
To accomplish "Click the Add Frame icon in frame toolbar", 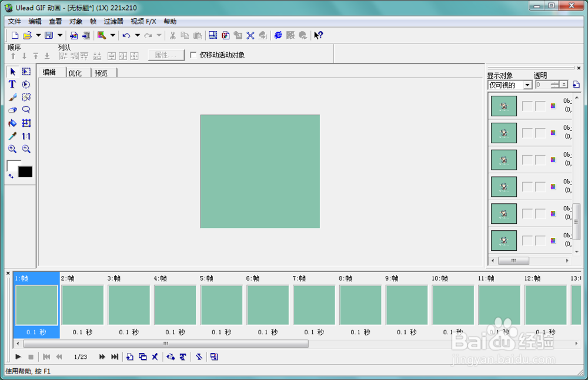I will click(130, 357).
